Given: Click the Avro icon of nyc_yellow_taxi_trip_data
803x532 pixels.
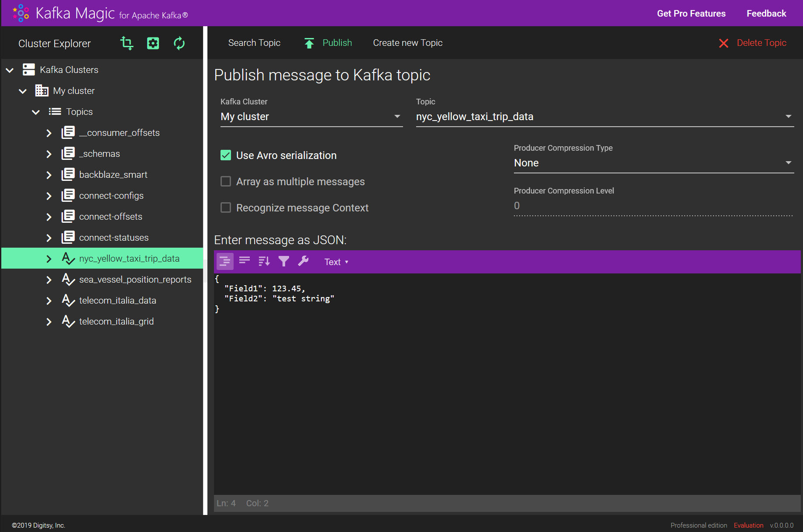Looking at the screenshot, I should point(68,258).
